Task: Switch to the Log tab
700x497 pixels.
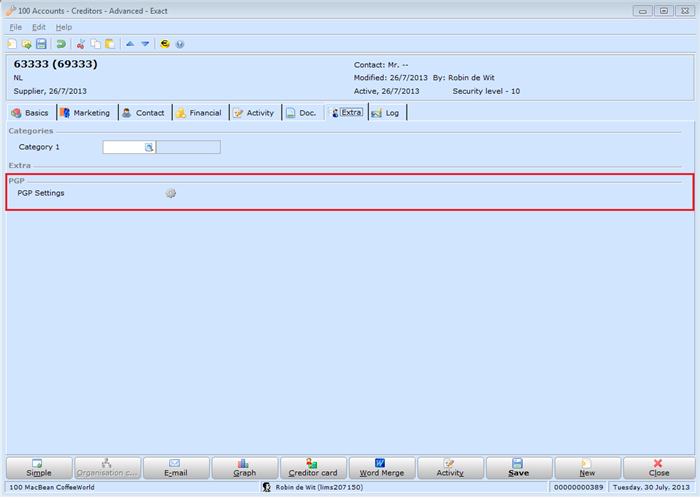Action: click(x=387, y=113)
